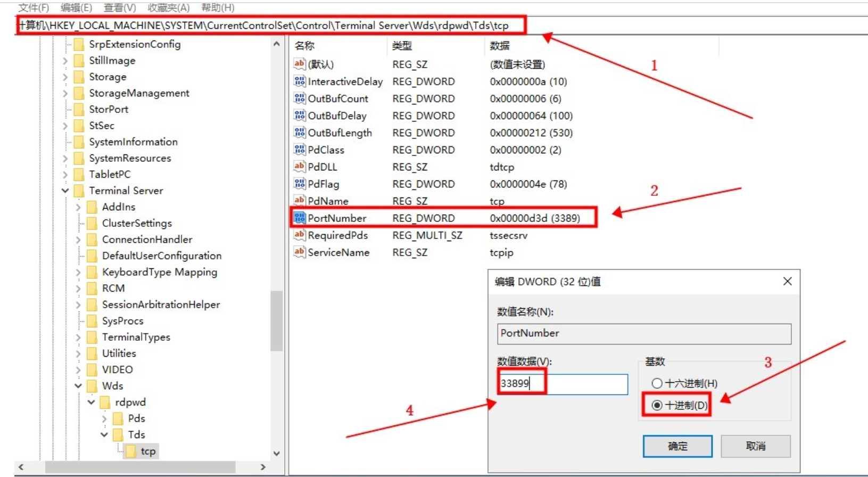Click the RequiredPds multi-string icon
The width and height of the screenshot is (868, 477).
(x=300, y=235)
